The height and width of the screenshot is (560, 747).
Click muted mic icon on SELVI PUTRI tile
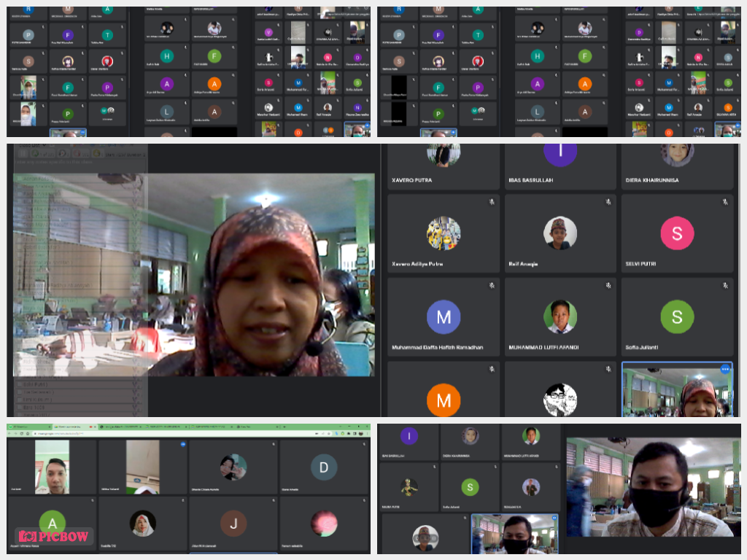[724, 202]
